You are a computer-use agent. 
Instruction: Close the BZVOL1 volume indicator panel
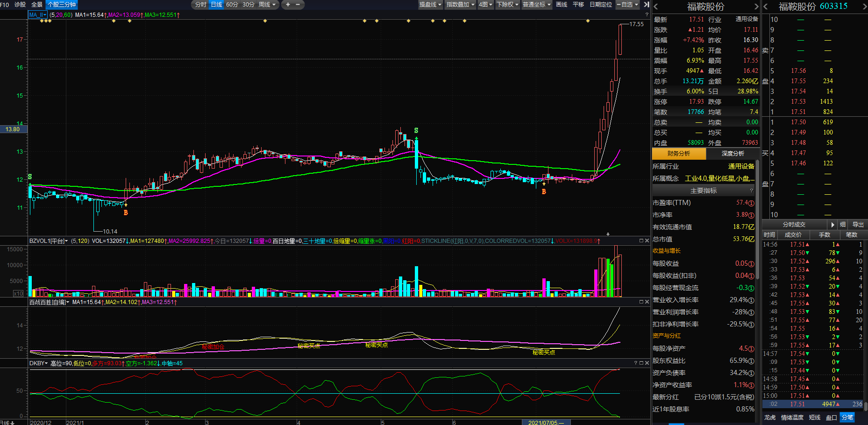tap(647, 241)
